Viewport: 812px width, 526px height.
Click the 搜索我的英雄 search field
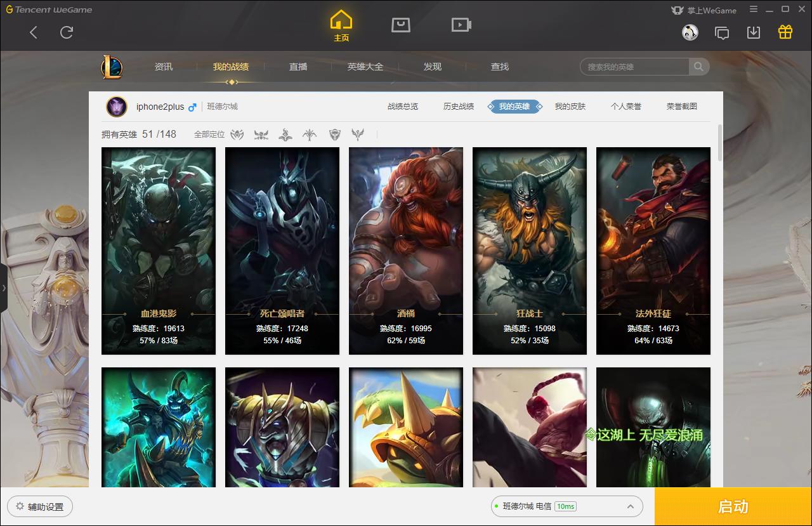pyautogui.click(x=635, y=67)
